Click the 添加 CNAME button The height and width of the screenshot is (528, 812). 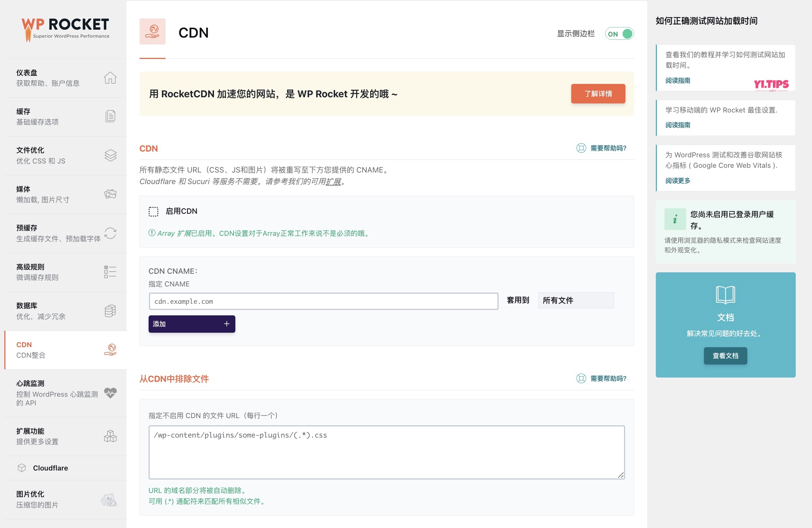(x=192, y=324)
